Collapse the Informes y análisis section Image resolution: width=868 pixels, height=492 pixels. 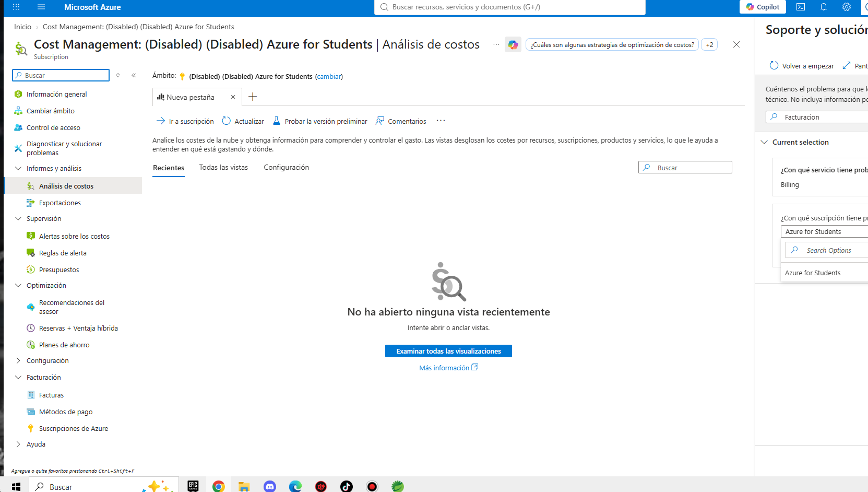coord(18,169)
